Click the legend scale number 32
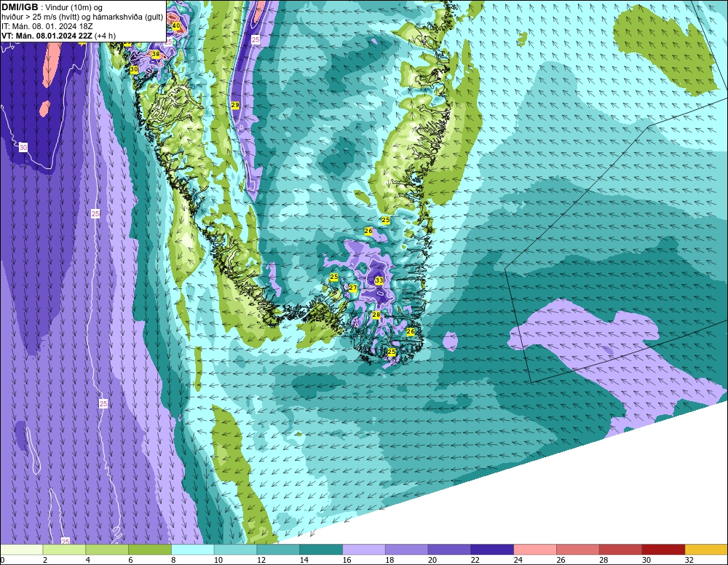This screenshot has height=565, width=728. coord(689,561)
